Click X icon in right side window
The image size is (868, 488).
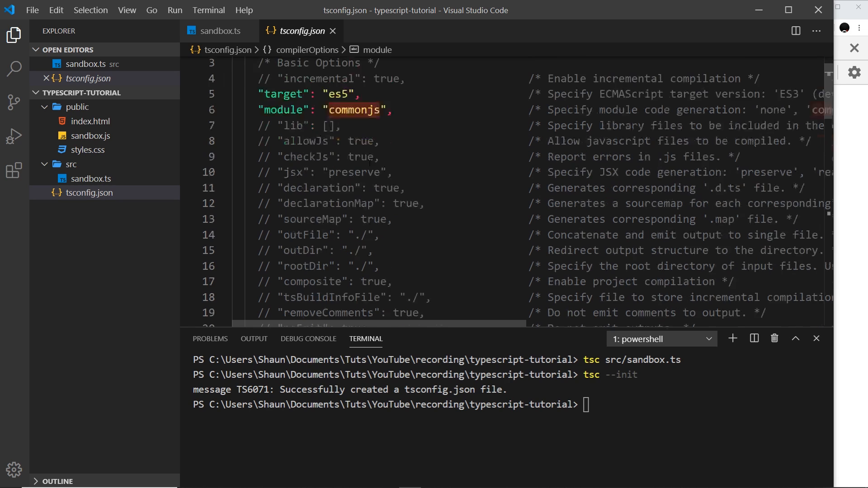tap(854, 48)
